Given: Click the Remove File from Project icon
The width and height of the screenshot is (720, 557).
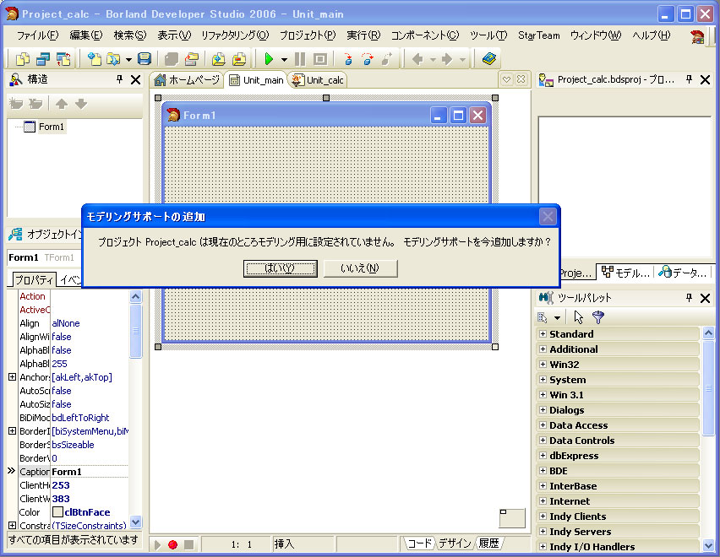Looking at the screenshot, I should pos(239,59).
